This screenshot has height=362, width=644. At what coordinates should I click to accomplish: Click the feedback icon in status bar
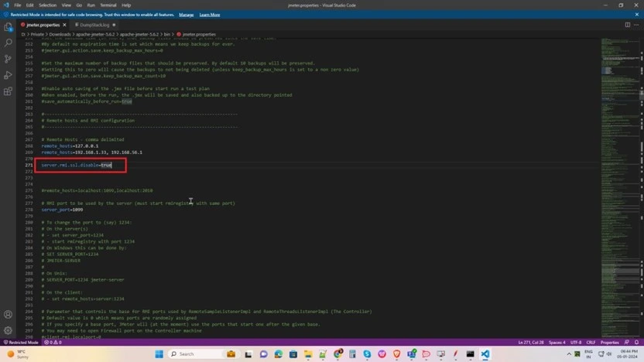(627, 343)
